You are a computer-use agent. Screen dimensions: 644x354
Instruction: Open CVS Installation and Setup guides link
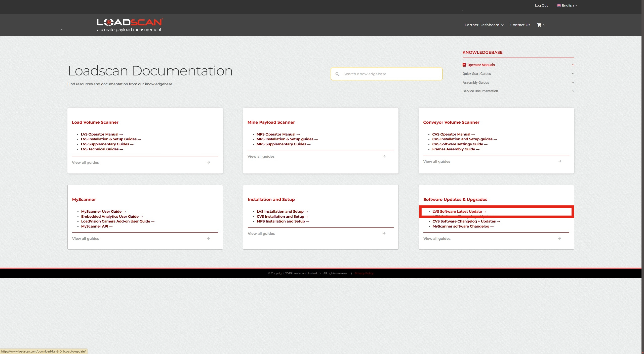pyautogui.click(x=464, y=139)
